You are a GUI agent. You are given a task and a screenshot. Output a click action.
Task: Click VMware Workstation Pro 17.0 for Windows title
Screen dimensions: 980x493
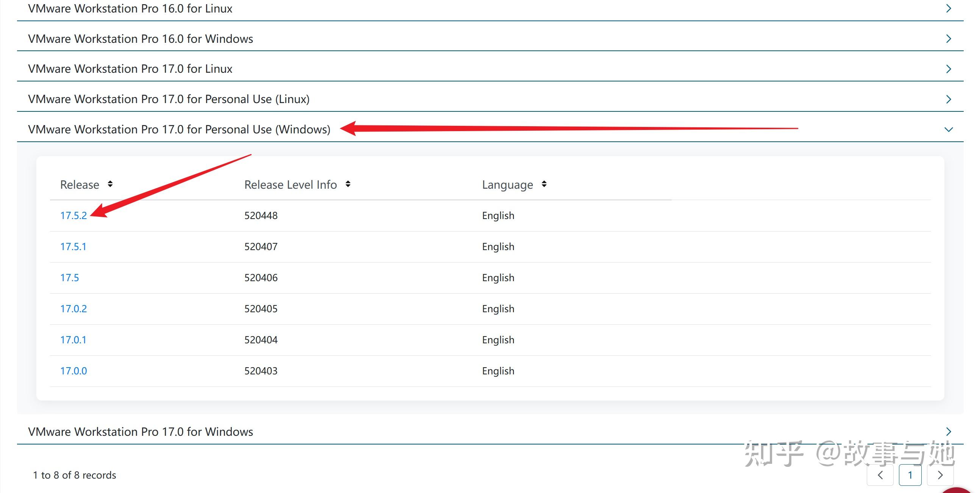click(x=140, y=431)
